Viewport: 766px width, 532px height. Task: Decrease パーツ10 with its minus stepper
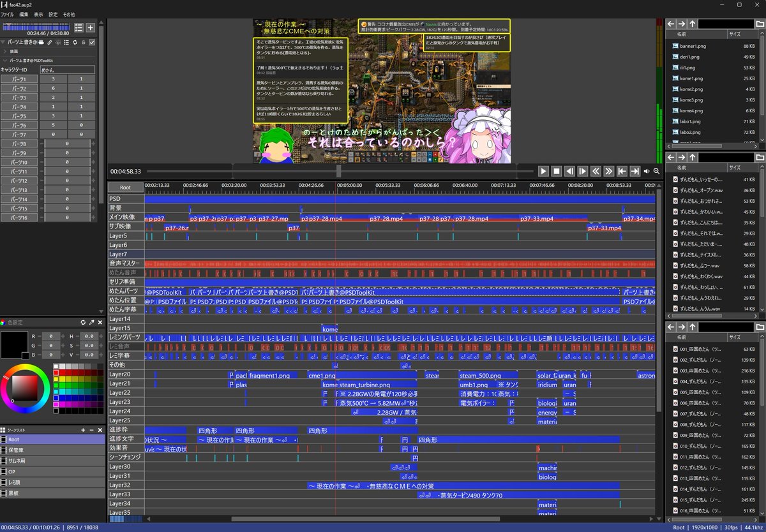(41, 163)
